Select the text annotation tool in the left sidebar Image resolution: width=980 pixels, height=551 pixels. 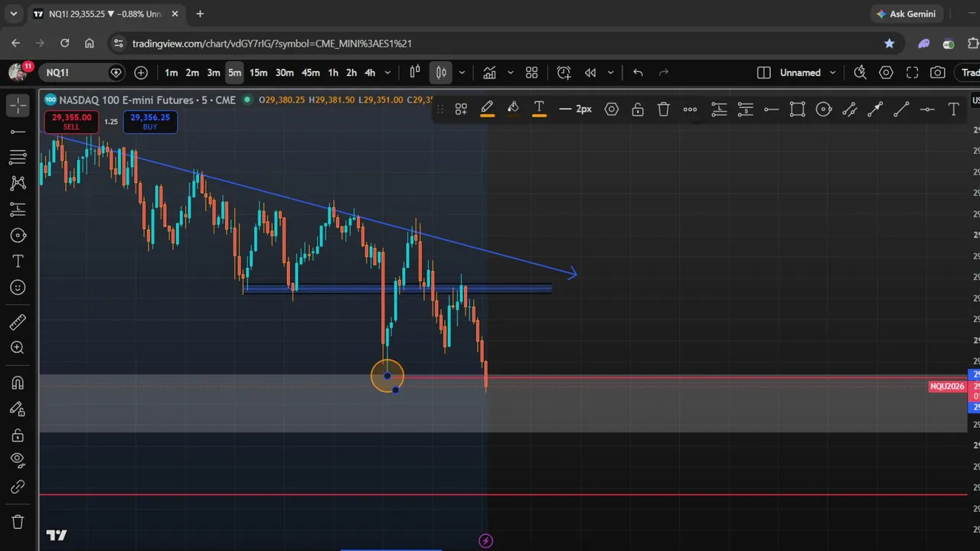[x=18, y=262]
